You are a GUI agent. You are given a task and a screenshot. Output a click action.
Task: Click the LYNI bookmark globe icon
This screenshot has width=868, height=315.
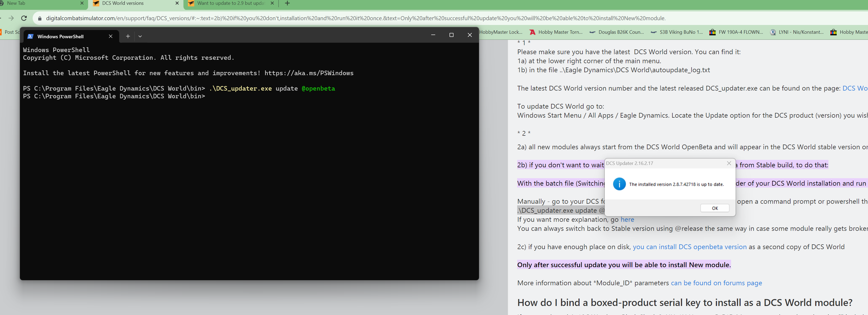pyautogui.click(x=773, y=32)
